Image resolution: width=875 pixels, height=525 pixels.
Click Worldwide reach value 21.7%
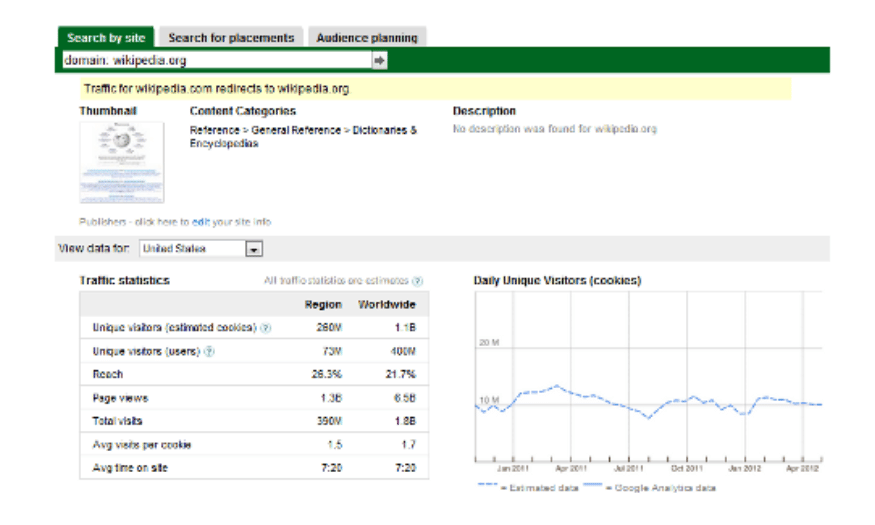(401, 374)
